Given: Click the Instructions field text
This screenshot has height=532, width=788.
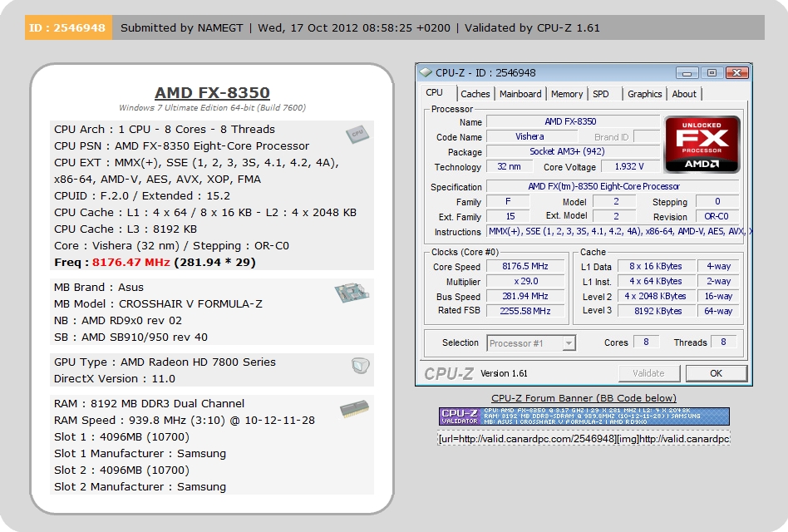Looking at the screenshot, I should [x=619, y=232].
